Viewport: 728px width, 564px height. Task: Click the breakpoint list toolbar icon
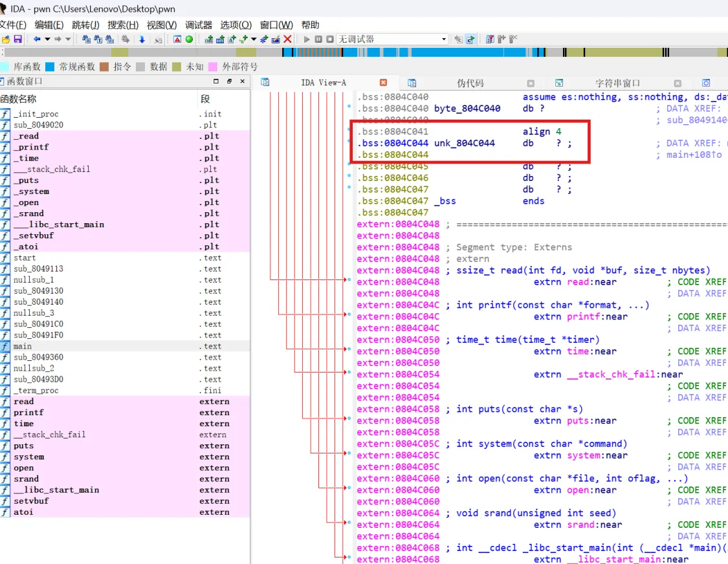point(490,39)
